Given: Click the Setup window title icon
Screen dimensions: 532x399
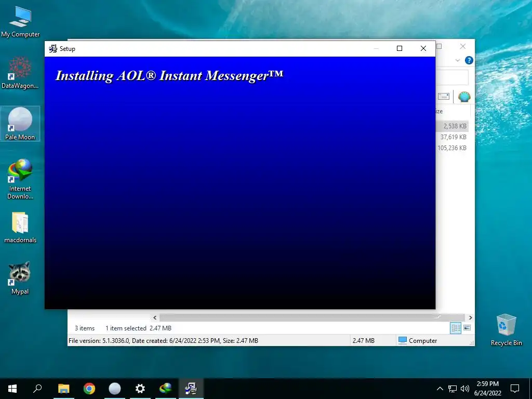Looking at the screenshot, I should coord(53,48).
